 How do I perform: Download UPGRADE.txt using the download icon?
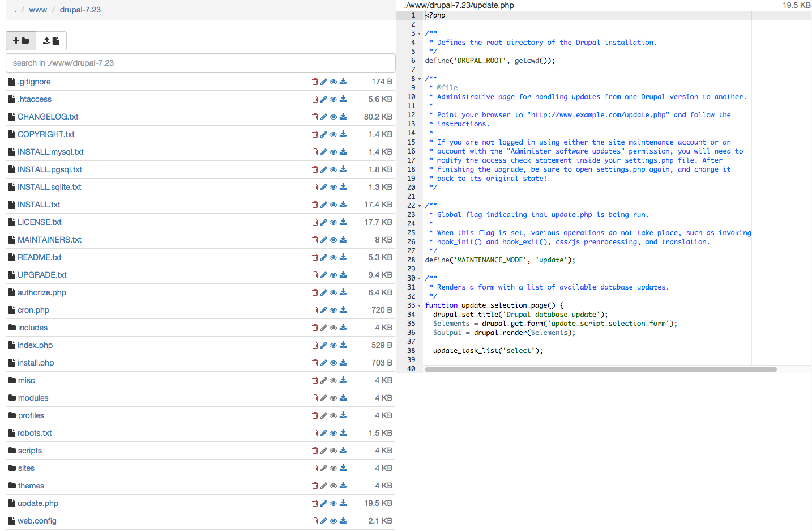(343, 275)
